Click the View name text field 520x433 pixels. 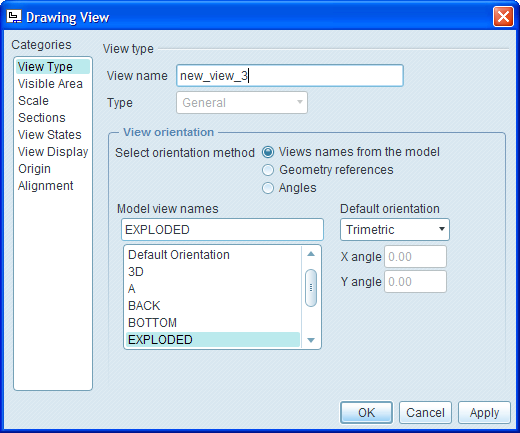(x=290, y=76)
